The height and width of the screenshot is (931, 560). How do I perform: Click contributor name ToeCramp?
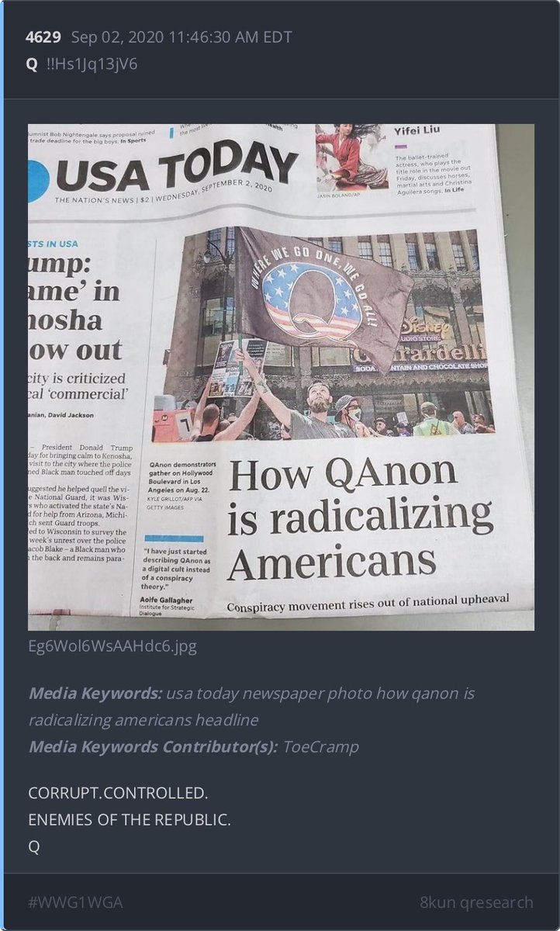tap(321, 746)
